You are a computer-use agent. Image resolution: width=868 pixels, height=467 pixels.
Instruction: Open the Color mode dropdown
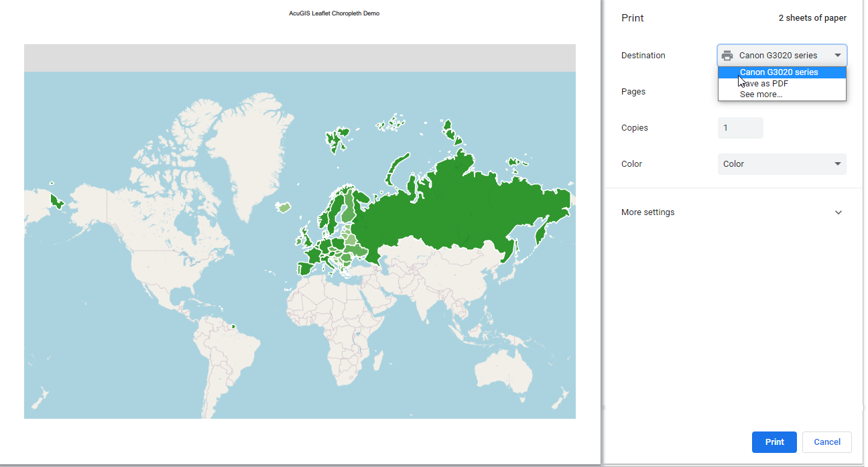tap(782, 164)
